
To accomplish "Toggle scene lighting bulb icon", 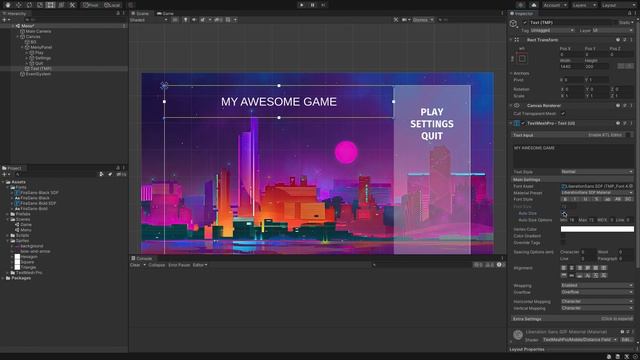I will (x=186, y=20).
